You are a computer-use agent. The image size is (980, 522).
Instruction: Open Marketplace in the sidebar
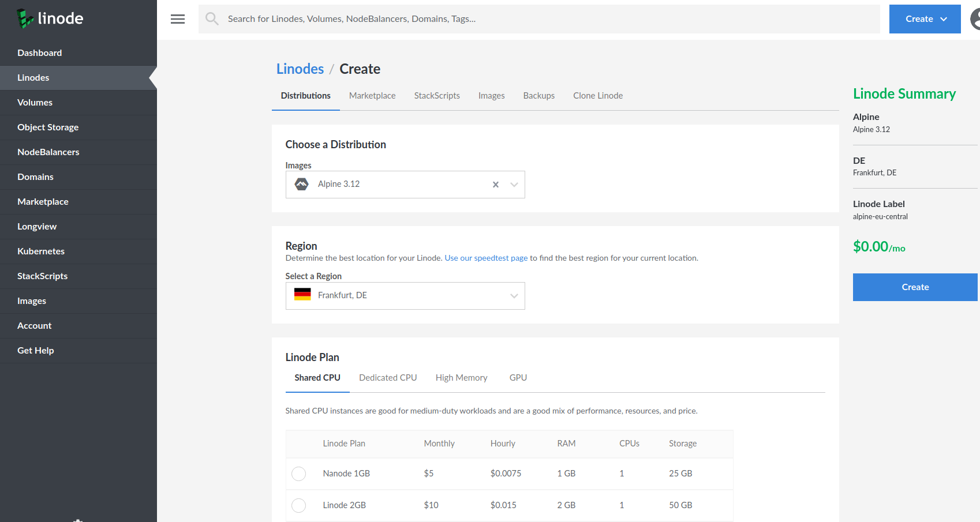tap(78, 202)
